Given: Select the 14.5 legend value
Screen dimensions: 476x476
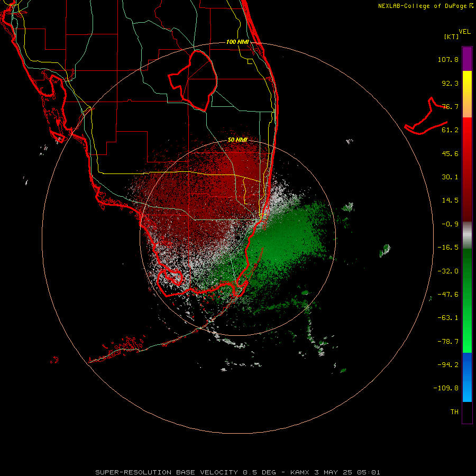Looking at the screenshot, I should [x=450, y=200].
